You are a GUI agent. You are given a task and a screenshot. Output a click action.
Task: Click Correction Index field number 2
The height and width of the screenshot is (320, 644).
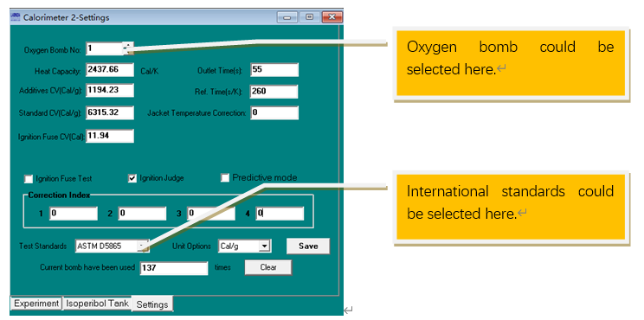[142, 214]
